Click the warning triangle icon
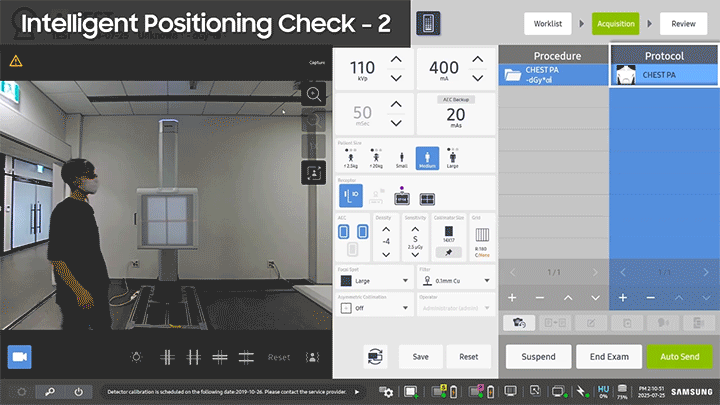The image size is (720, 405). point(16,61)
